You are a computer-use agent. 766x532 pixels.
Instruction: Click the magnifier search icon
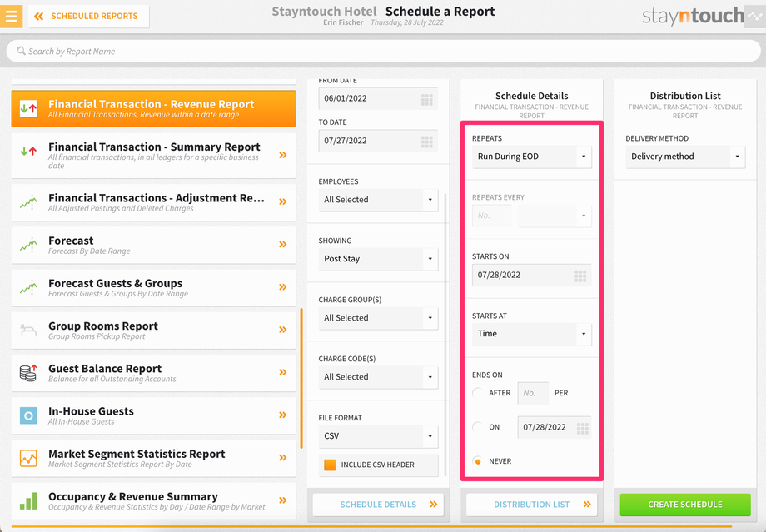point(21,51)
